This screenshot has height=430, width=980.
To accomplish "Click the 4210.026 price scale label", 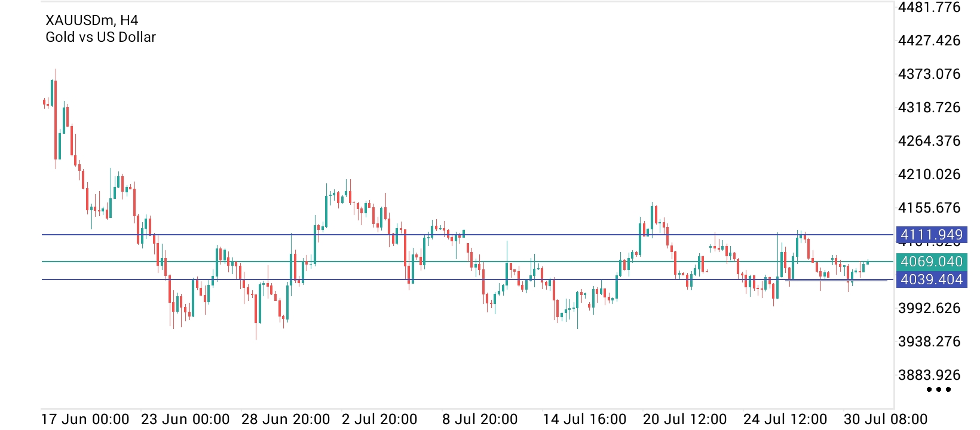I will 929,174.
